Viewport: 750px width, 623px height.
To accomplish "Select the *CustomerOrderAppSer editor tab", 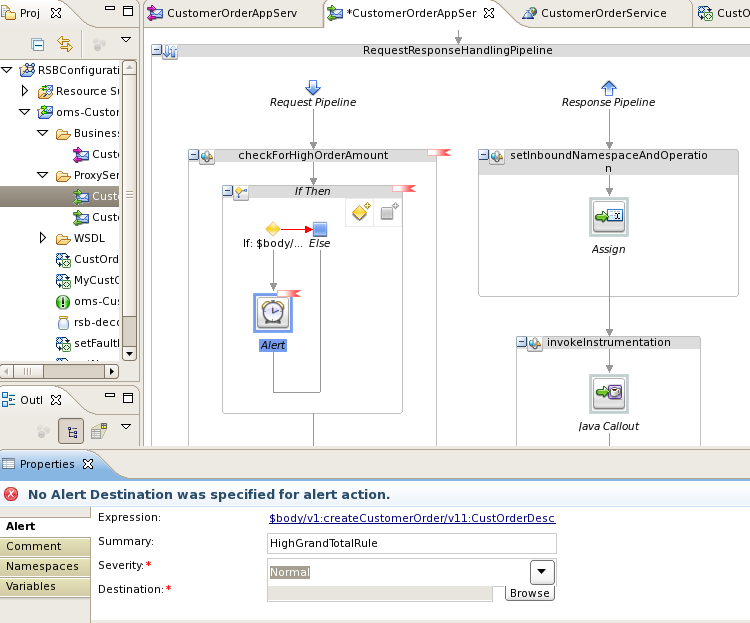I will 411,13.
